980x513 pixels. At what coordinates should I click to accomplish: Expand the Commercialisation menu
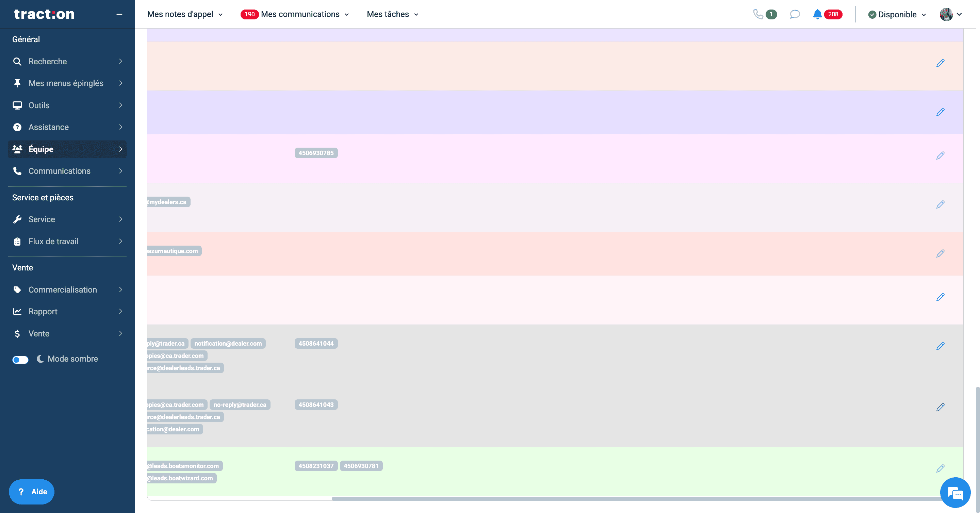pyautogui.click(x=67, y=290)
